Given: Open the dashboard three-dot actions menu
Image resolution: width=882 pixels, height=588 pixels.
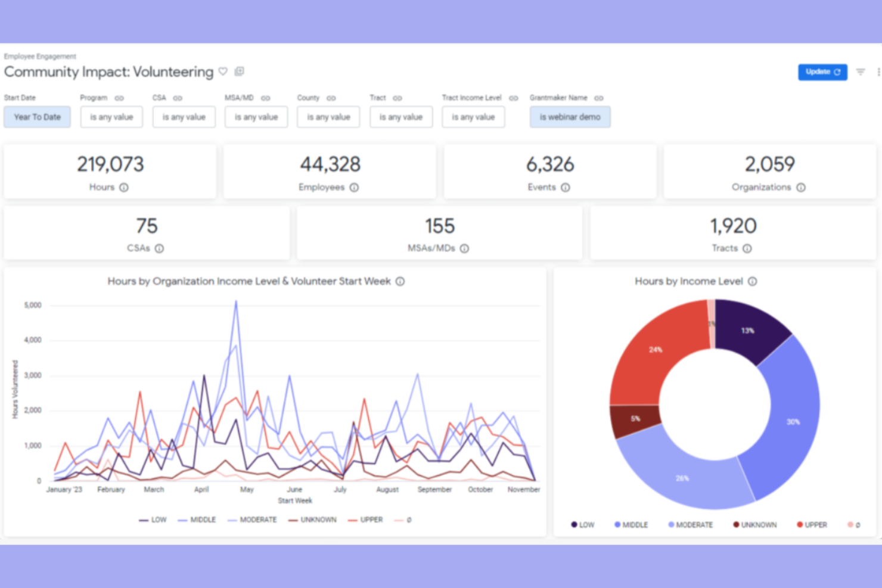Looking at the screenshot, I should tap(878, 71).
